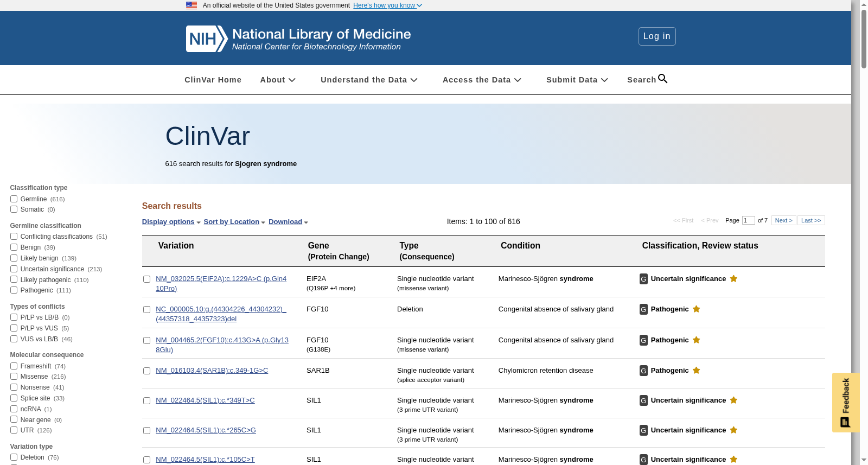Viewport: 868px width, 465px height.
Task: Open NM_004465.2(FGF10) variant link
Action: [222, 345]
